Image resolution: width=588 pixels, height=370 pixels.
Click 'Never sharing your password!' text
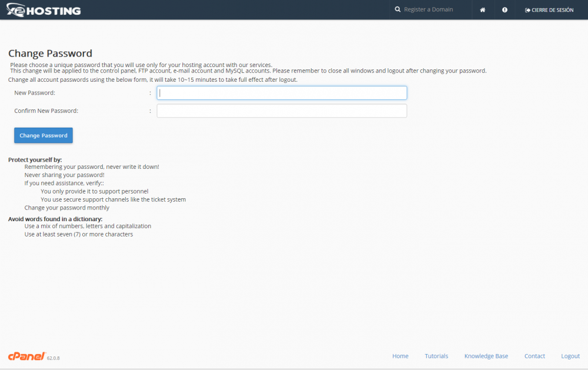pyautogui.click(x=64, y=175)
